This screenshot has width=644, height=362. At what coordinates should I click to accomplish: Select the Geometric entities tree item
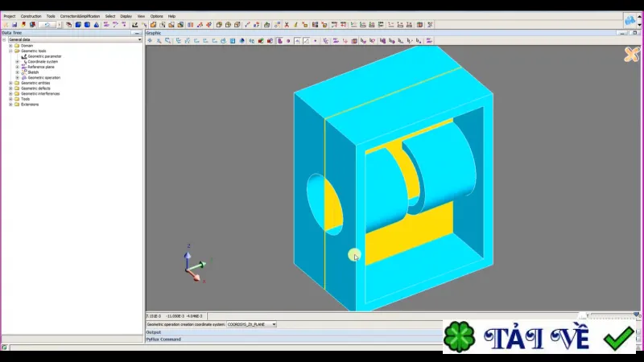35,83
